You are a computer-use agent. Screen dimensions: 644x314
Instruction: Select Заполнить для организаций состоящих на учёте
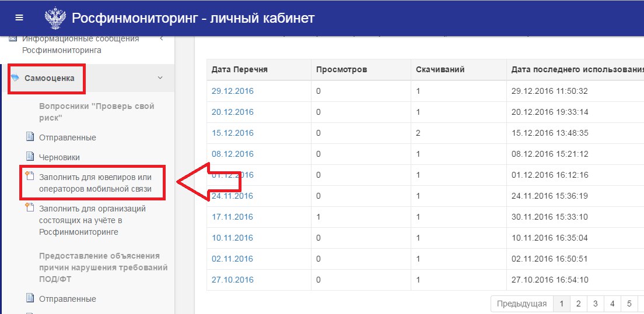pyautogui.click(x=92, y=220)
